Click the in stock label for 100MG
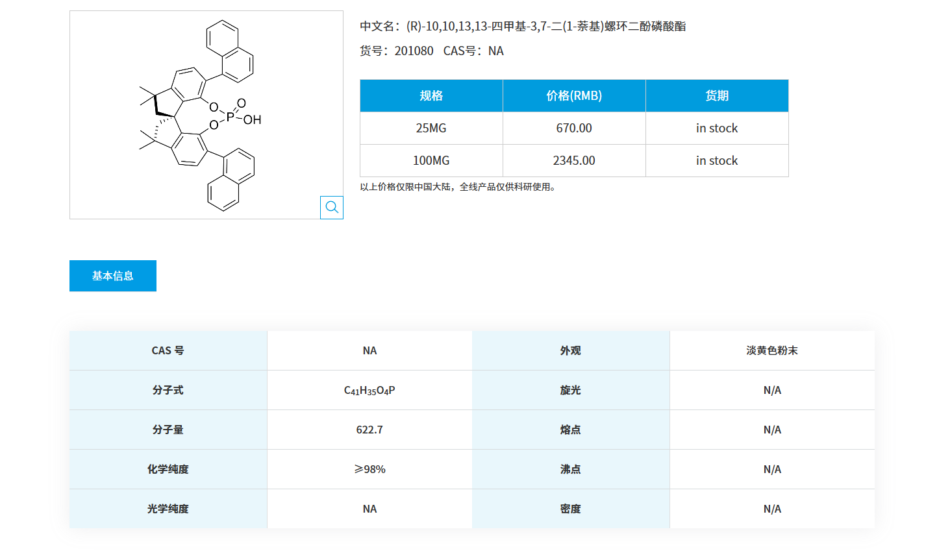Image resolution: width=950 pixels, height=560 pixels. coord(717,160)
